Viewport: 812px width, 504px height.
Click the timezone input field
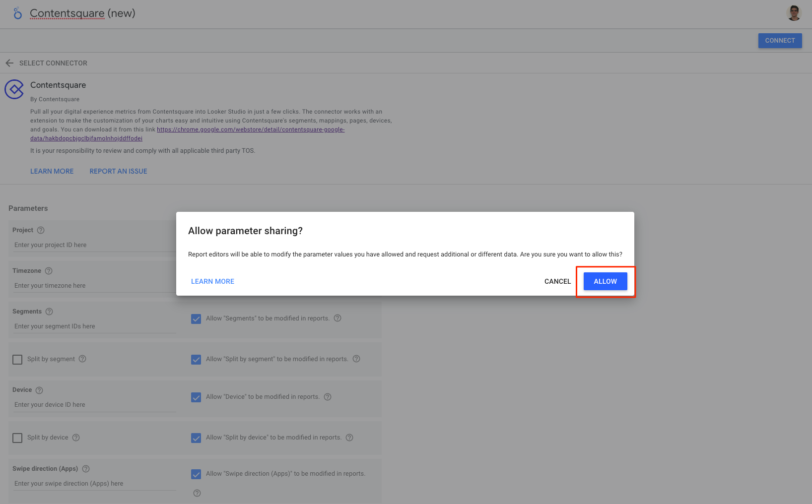(x=94, y=286)
